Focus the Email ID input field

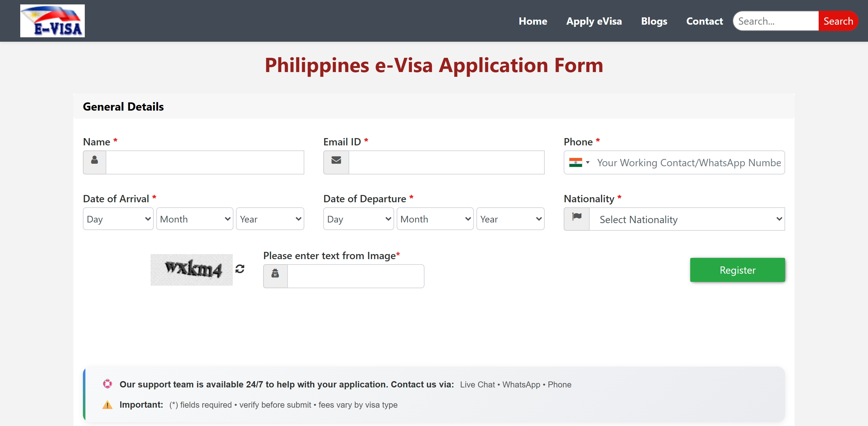pyautogui.click(x=446, y=162)
